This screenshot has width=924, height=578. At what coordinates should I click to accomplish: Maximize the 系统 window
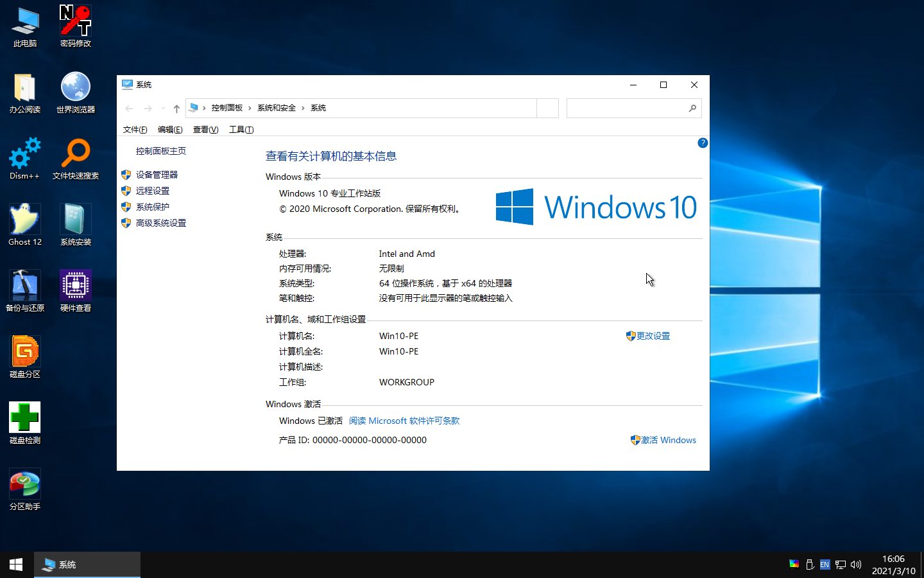[663, 85]
